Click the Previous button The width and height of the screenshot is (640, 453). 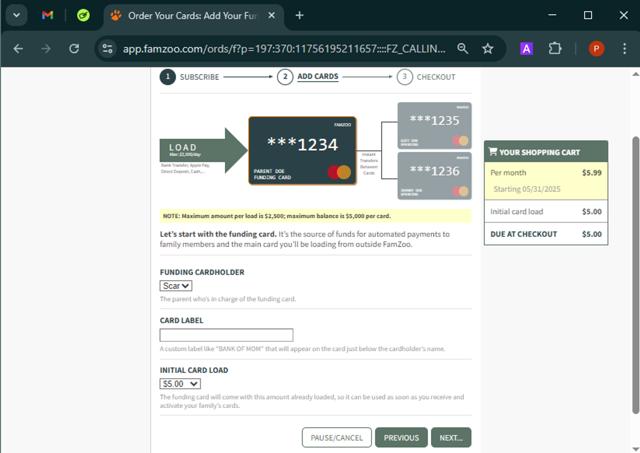[x=401, y=437]
